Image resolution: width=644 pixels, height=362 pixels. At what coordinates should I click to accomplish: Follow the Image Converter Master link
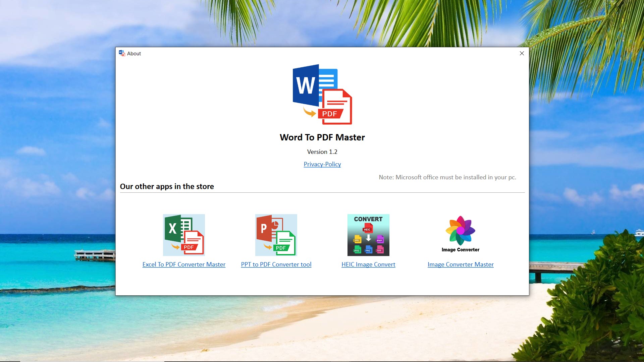click(x=461, y=264)
